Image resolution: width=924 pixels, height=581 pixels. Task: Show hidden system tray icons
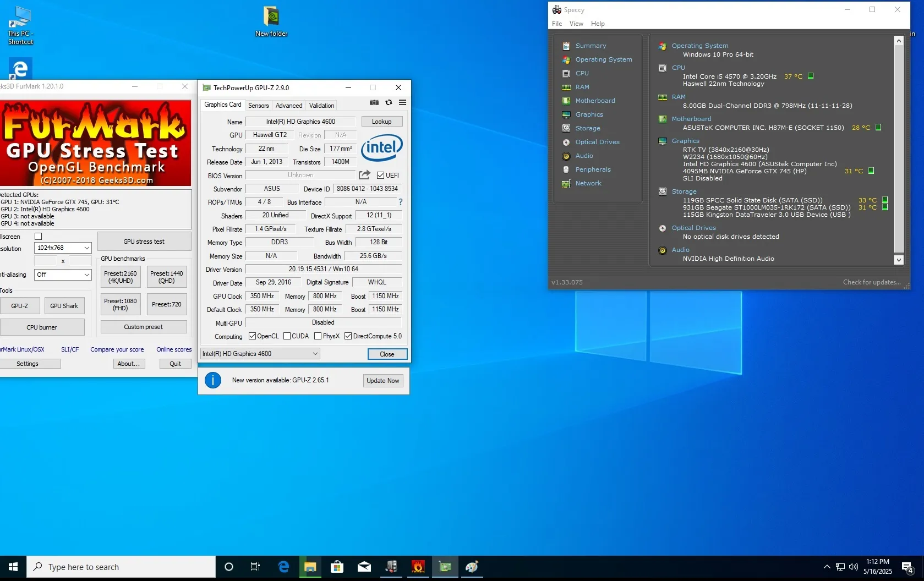(827, 567)
